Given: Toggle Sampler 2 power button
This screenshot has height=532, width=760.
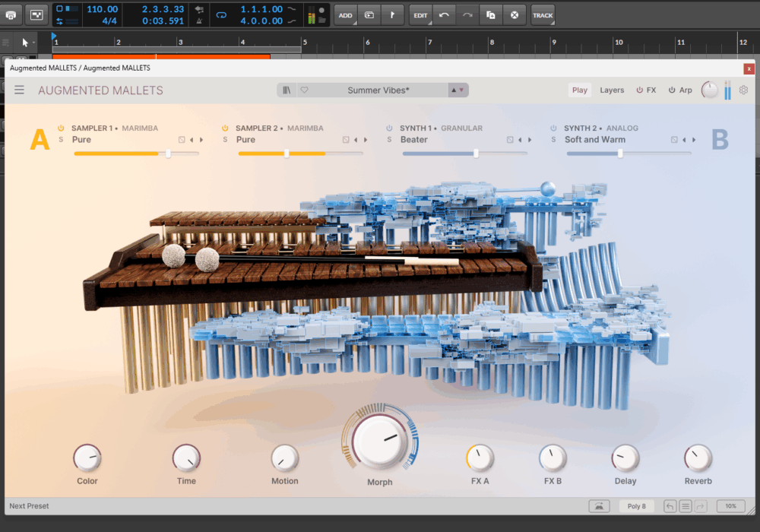Looking at the screenshot, I should coord(225,128).
